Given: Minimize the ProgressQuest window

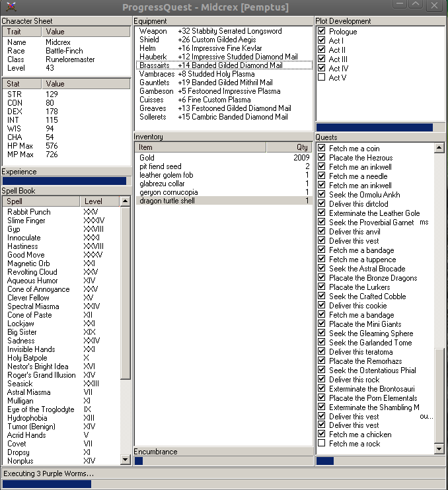Looking at the screenshot, I should pos(400,5).
